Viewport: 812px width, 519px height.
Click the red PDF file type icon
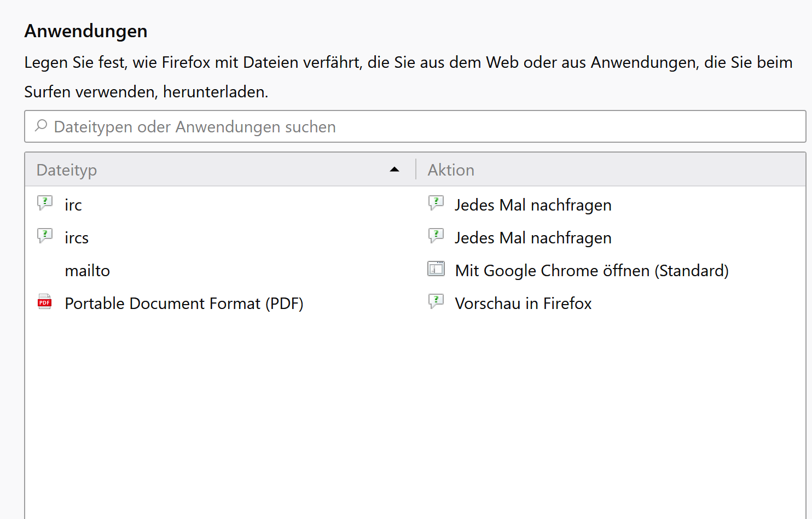[x=44, y=302]
